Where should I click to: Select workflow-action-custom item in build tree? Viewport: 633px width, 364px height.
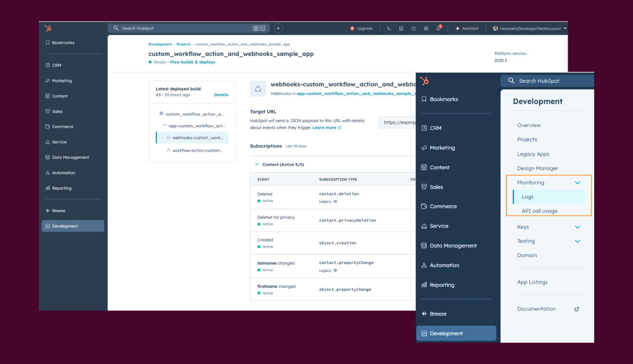(x=197, y=150)
